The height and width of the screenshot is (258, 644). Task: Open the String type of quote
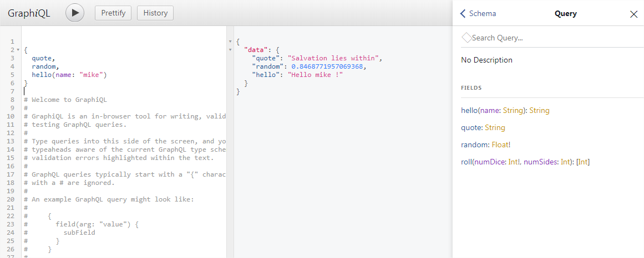tap(495, 127)
